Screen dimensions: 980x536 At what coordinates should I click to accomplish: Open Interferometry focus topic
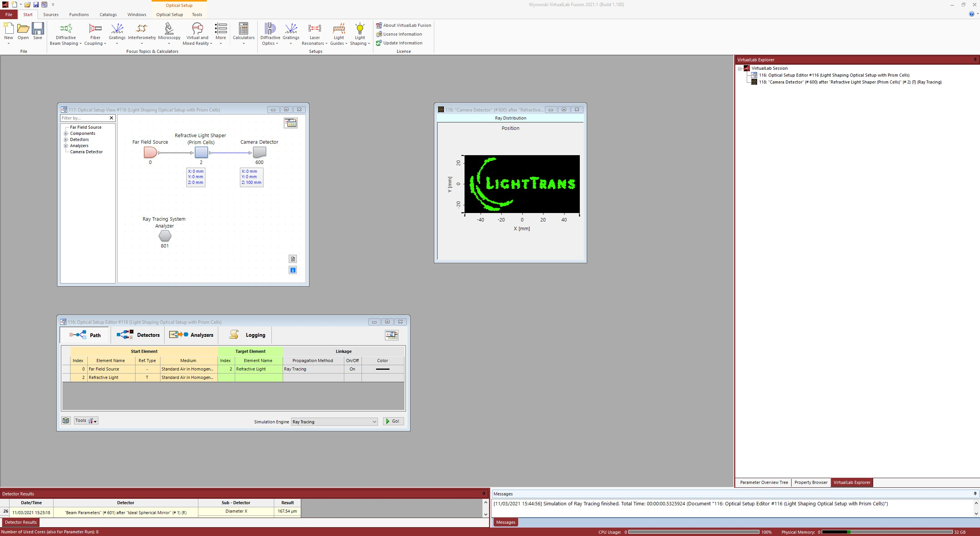tap(142, 34)
